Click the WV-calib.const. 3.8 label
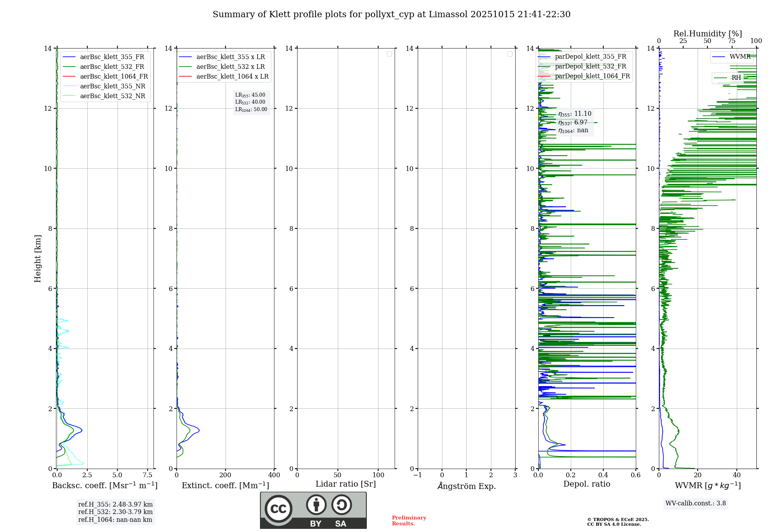This screenshot has width=783, height=532. point(696,503)
